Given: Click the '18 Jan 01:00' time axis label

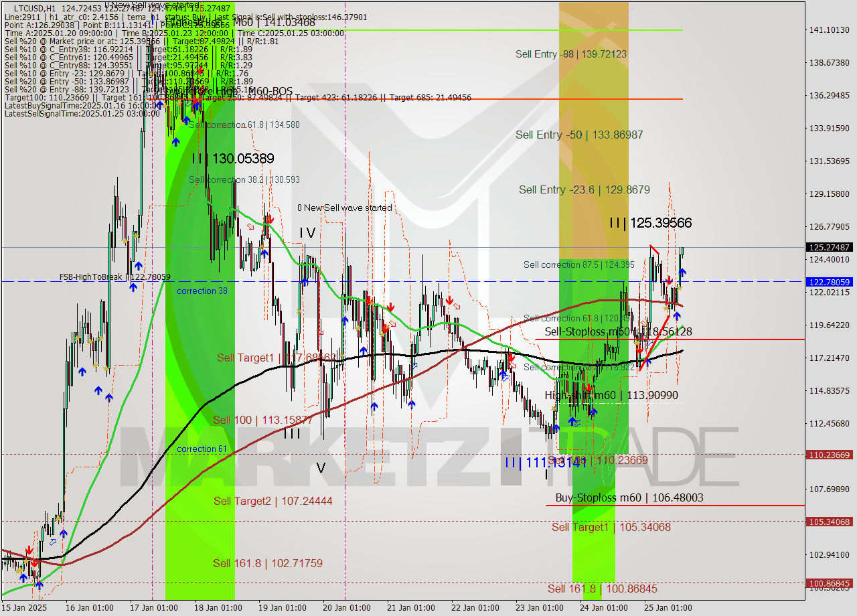Looking at the screenshot, I should pos(218,608).
